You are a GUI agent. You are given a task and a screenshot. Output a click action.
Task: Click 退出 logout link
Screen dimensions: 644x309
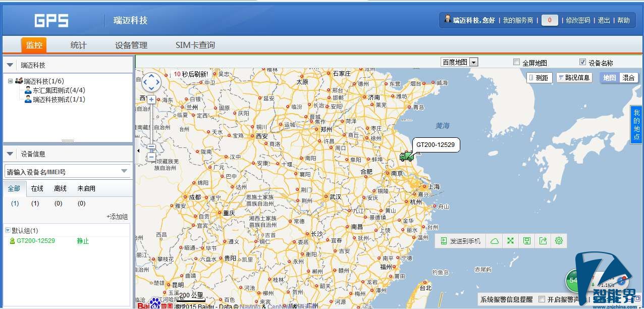(604, 20)
